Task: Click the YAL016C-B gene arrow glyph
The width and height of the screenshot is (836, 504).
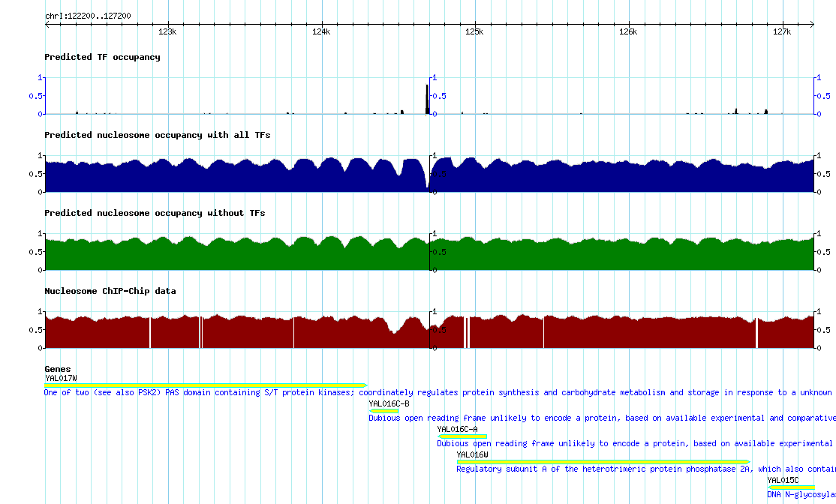Action: [383, 410]
